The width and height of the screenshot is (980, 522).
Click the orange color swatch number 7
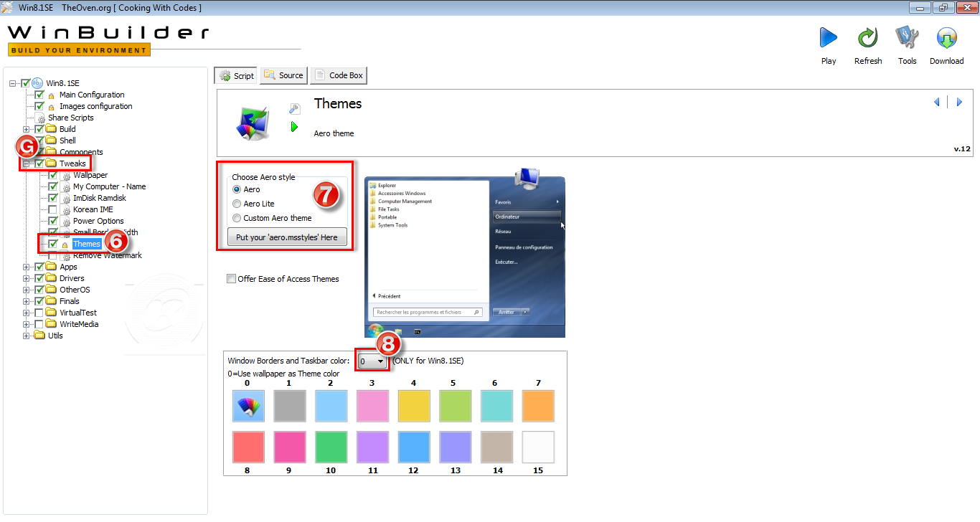point(538,406)
